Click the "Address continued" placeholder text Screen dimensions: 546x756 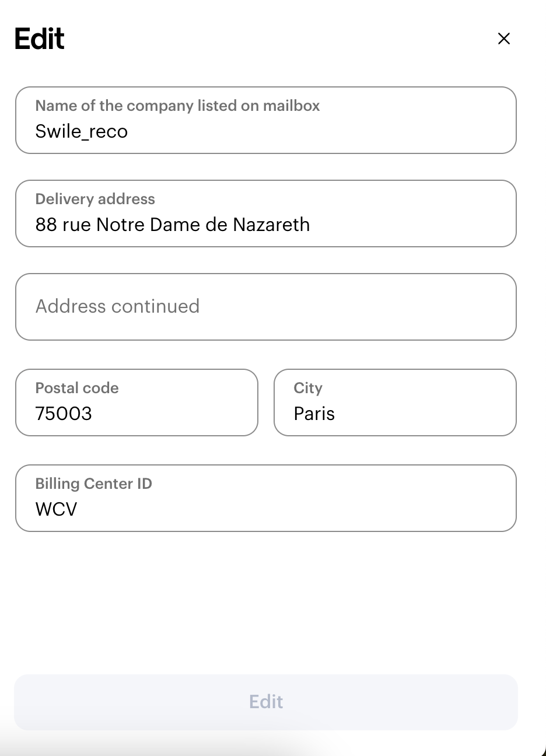117,306
